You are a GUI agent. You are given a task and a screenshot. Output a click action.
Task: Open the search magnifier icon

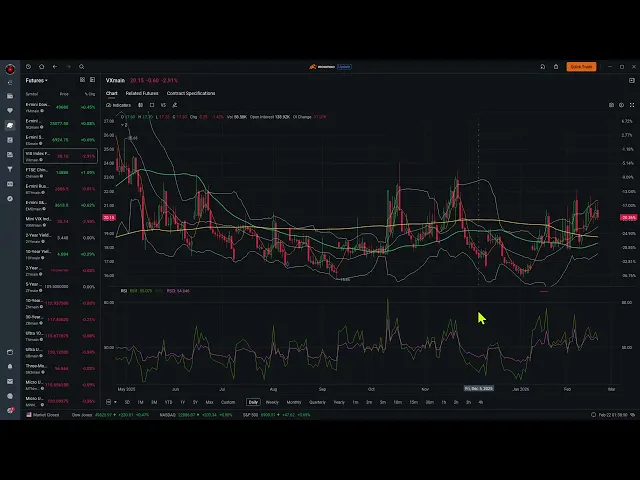(82, 67)
